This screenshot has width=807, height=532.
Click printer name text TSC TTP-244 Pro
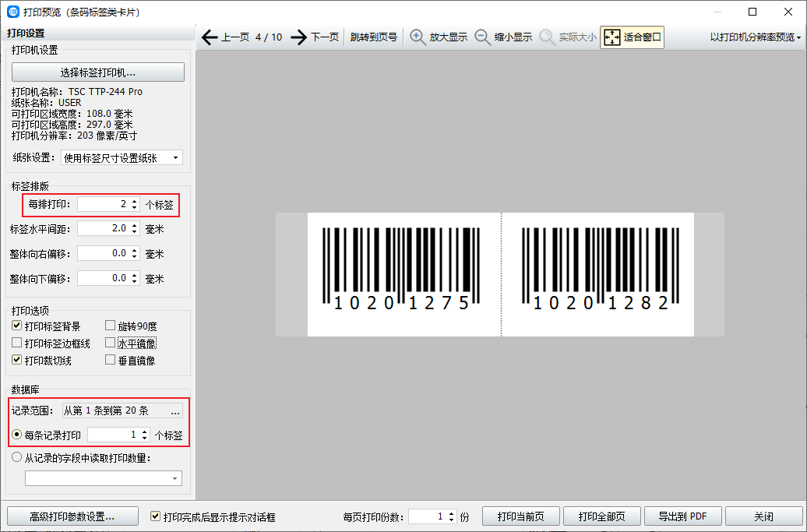tap(105, 92)
